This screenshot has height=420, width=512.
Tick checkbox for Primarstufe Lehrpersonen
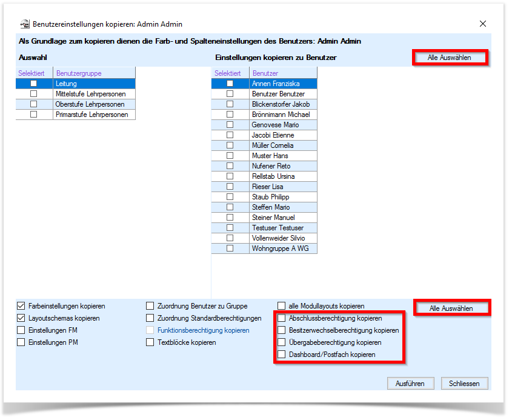tap(34, 115)
